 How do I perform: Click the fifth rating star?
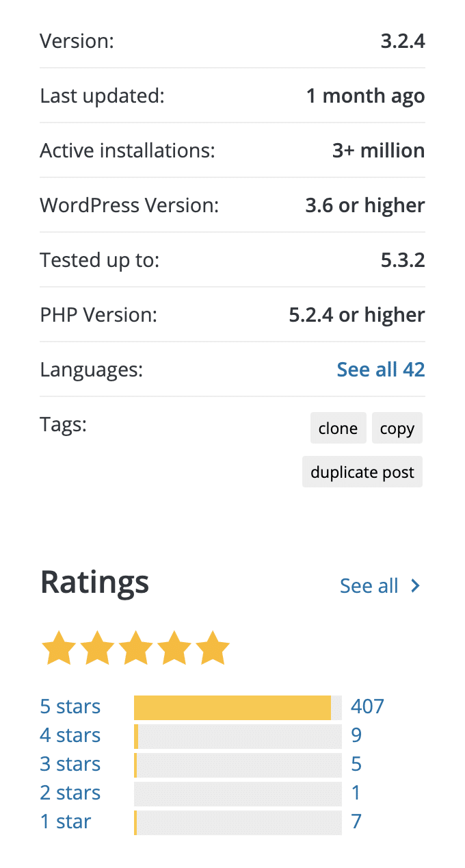(212, 649)
